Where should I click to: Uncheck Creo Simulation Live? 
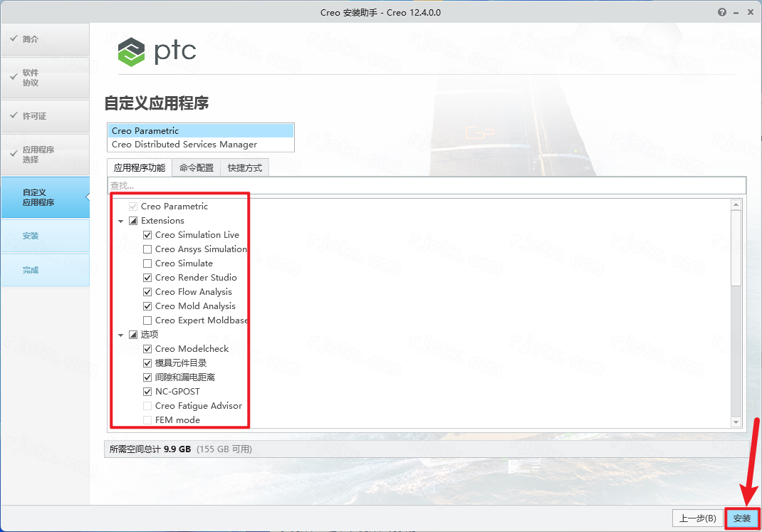tap(147, 235)
